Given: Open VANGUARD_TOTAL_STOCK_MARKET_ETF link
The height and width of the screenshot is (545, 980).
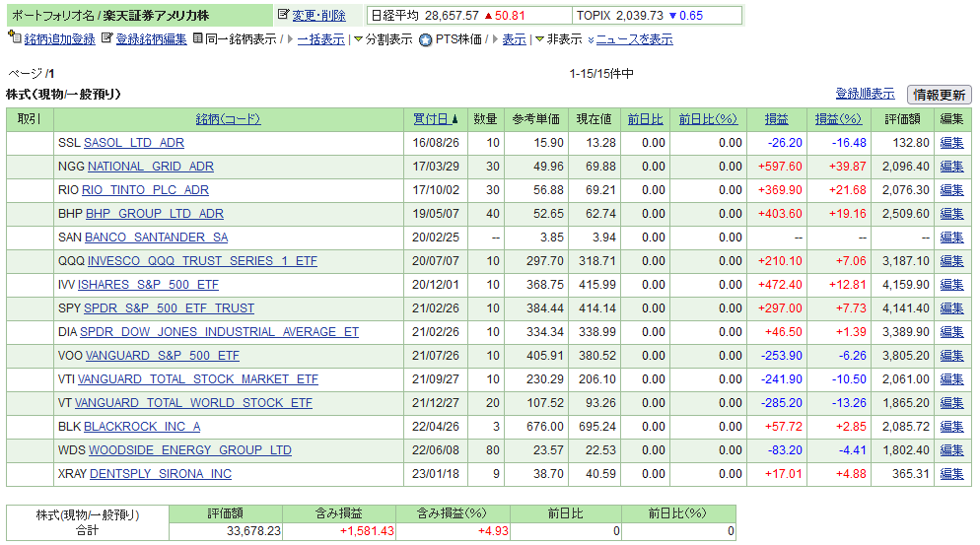Looking at the screenshot, I should (x=198, y=380).
